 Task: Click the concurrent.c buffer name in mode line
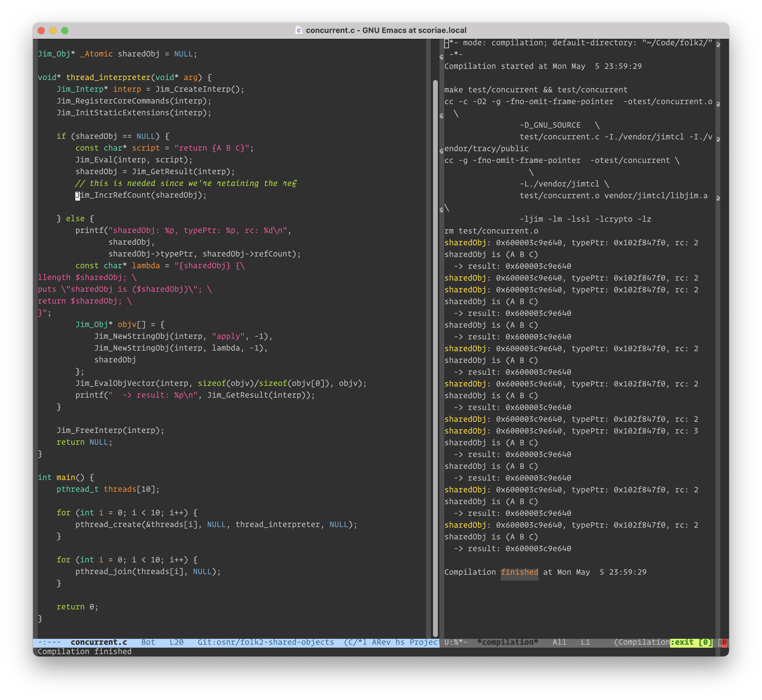click(x=99, y=642)
